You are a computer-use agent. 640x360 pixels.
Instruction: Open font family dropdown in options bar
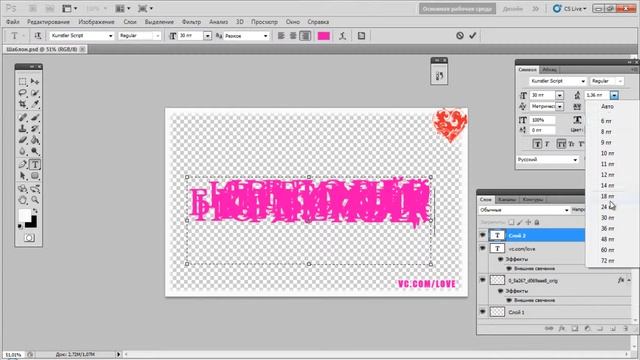coord(111,36)
